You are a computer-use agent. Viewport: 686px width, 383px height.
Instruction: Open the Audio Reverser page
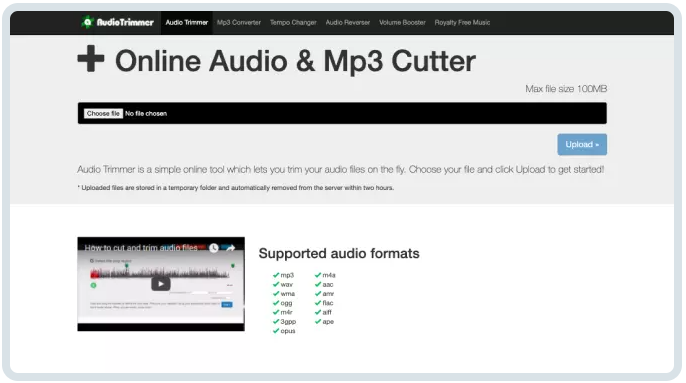pos(348,22)
